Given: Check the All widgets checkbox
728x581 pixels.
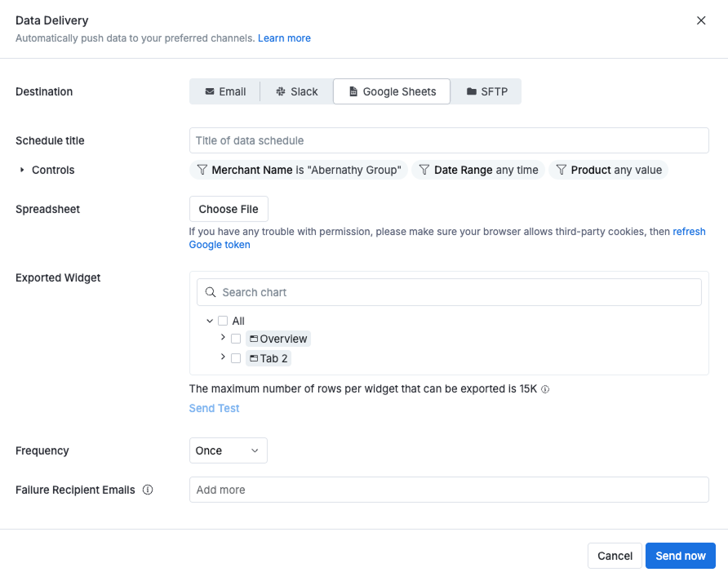Looking at the screenshot, I should (223, 321).
